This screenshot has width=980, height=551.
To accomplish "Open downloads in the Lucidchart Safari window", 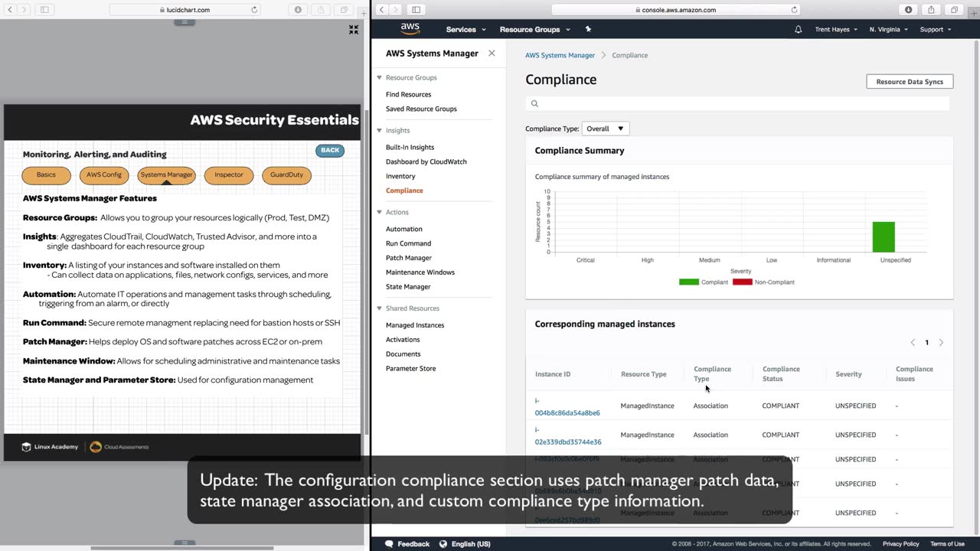I will point(298,10).
